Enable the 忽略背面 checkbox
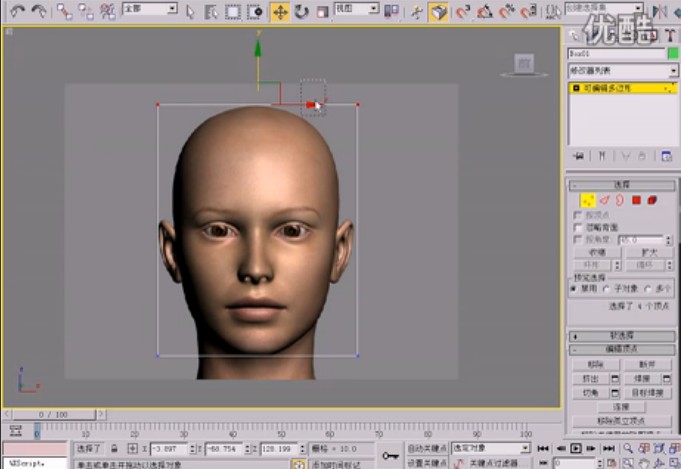 pos(577,227)
